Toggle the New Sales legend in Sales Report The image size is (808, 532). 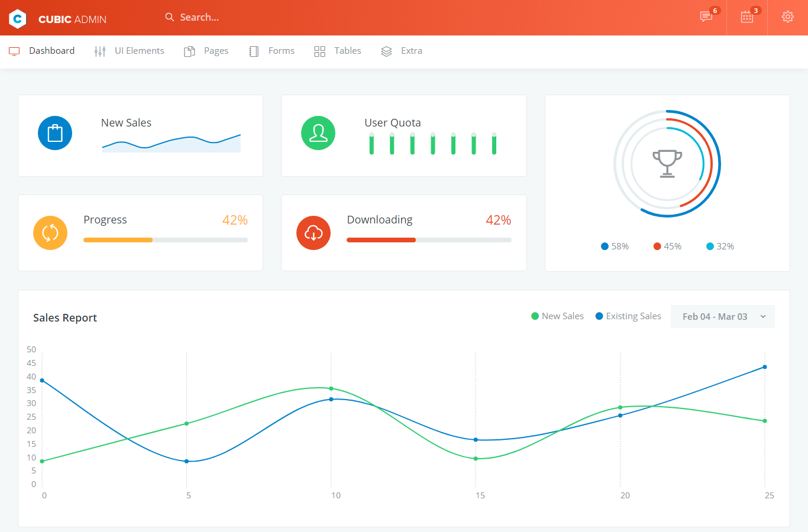point(557,316)
